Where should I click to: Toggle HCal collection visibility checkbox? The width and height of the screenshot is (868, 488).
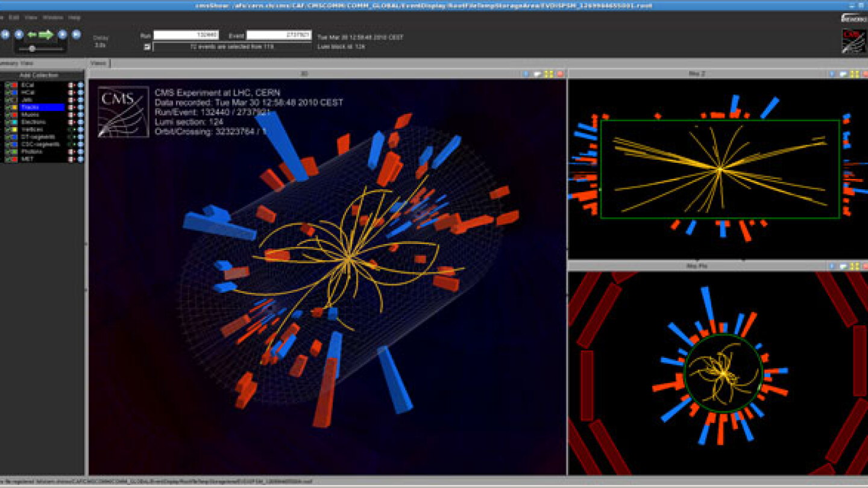7,92
